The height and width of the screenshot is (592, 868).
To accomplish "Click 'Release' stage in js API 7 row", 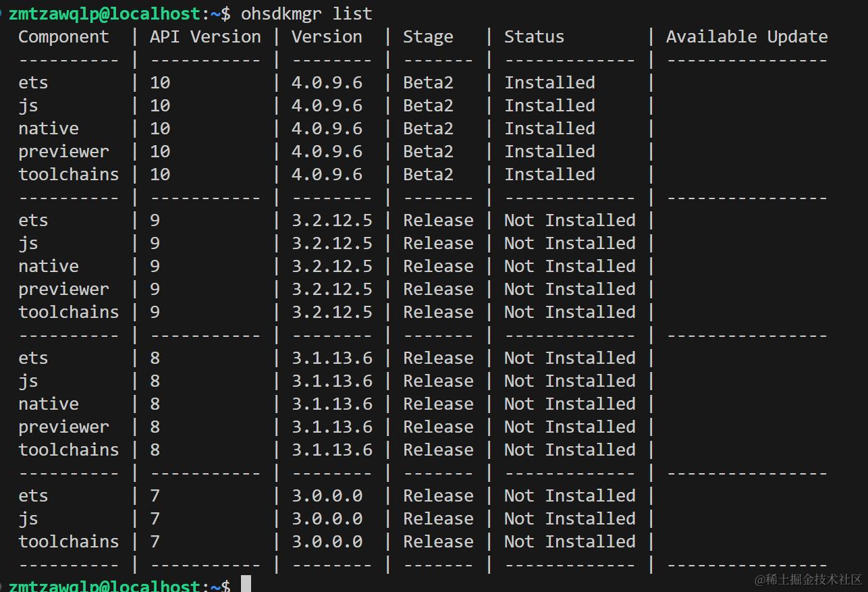I will tap(438, 519).
